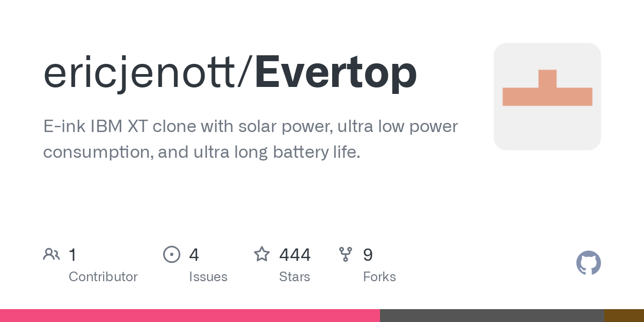644x322 pixels.
Task: Click the forks count 9
Action: click(x=368, y=255)
